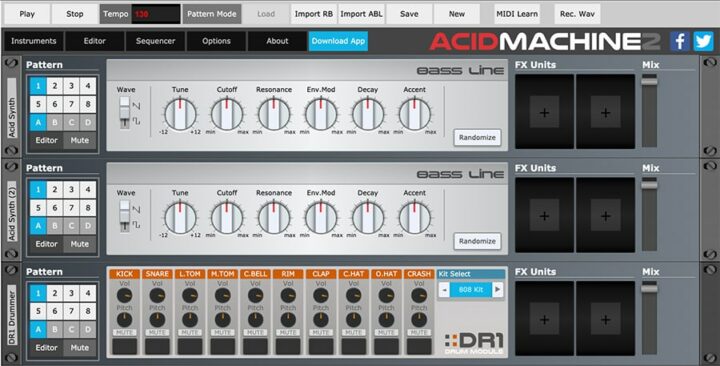Flip the Wave switch on first Bass Line
This screenshot has width=720, height=366.
point(124,113)
